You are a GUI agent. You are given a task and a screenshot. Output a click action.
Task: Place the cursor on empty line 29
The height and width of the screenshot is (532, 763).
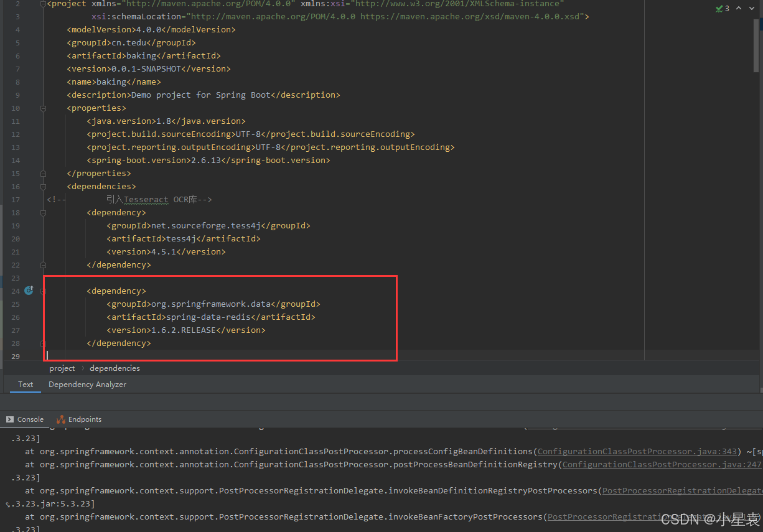pos(187,356)
